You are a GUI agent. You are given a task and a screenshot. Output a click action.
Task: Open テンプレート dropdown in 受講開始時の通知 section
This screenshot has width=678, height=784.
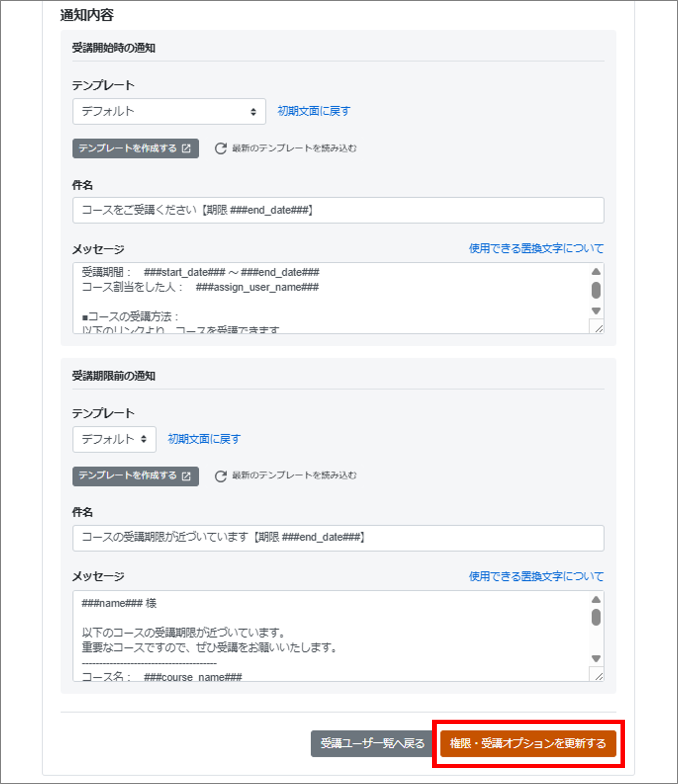tap(169, 112)
